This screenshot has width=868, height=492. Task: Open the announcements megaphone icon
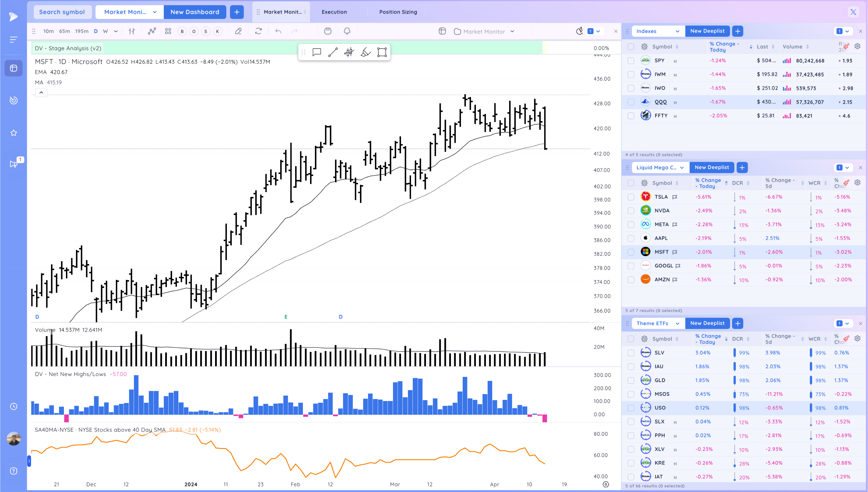[x=13, y=164]
